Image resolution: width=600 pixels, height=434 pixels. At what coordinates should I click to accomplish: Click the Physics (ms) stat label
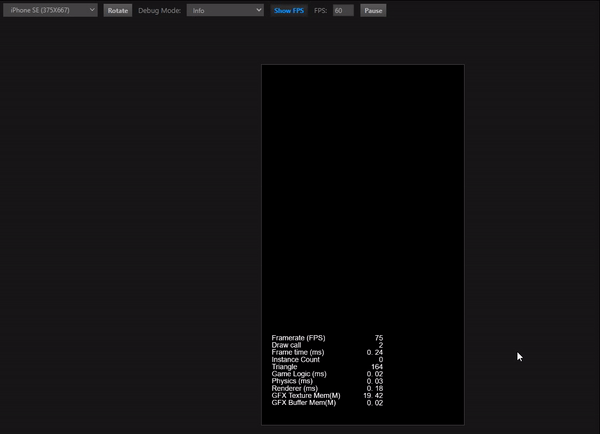292,381
